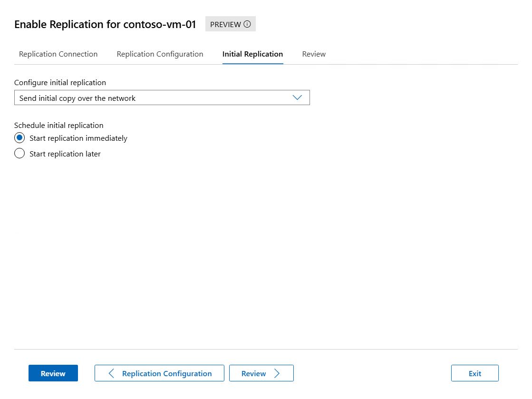Click the dropdown chevron arrow icon

[x=297, y=97]
